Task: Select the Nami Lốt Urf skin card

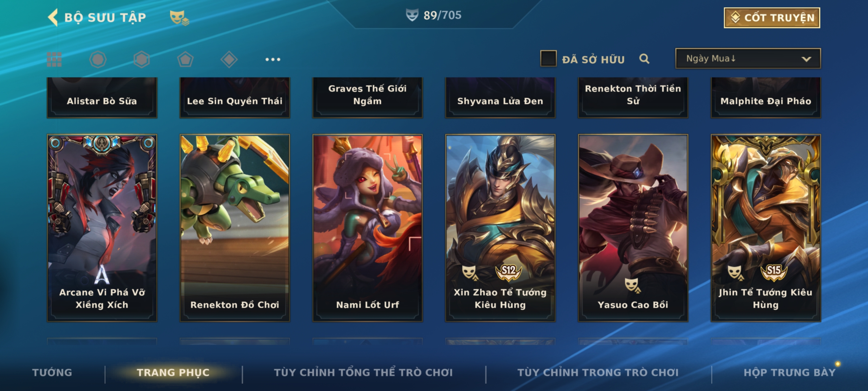Action: (x=367, y=228)
